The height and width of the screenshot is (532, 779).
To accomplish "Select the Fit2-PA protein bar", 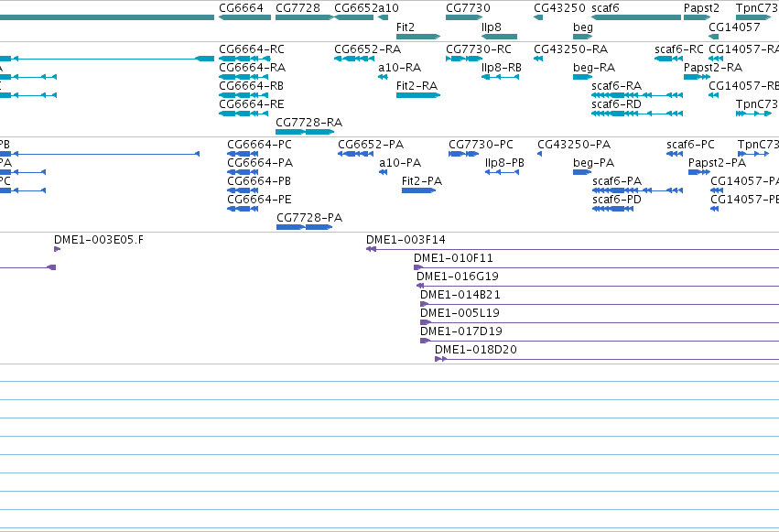I will pos(419,190).
